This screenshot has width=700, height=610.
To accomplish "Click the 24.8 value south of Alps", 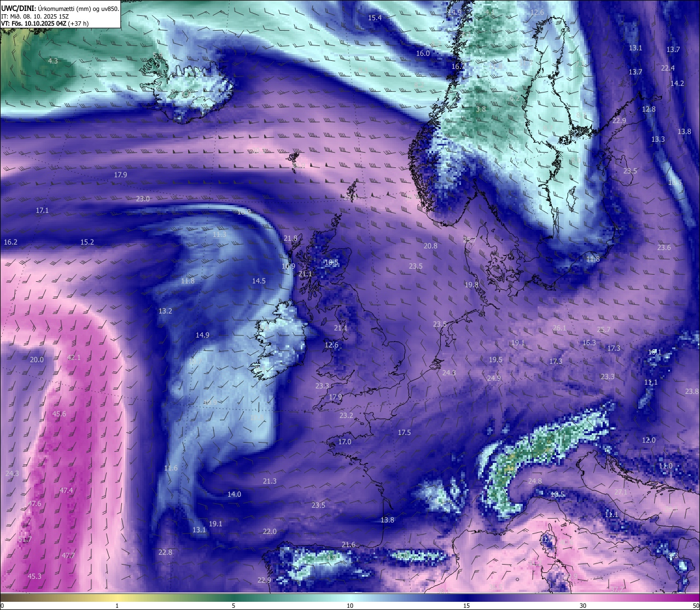I will [535, 481].
